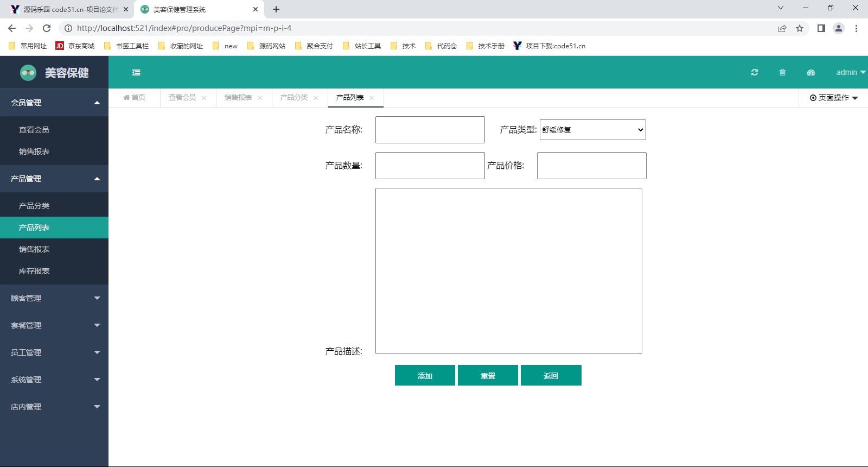This screenshot has height=467, width=868.
Task: Click the 重置 button
Action: [488, 375]
